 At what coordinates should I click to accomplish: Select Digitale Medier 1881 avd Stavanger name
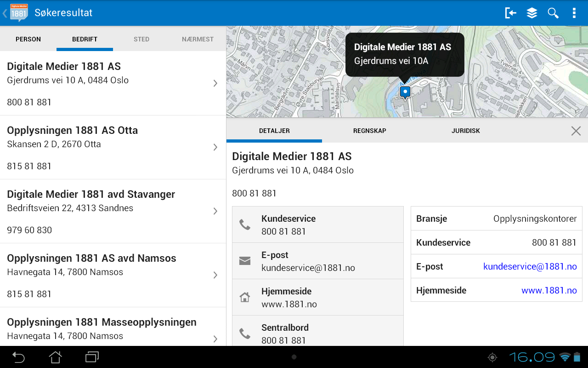(91, 194)
